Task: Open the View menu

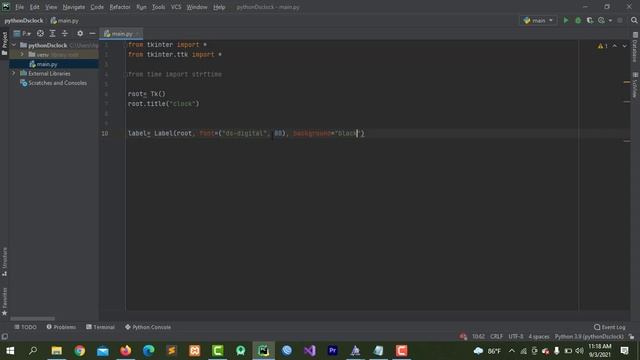Action: pyautogui.click(x=51, y=7)
